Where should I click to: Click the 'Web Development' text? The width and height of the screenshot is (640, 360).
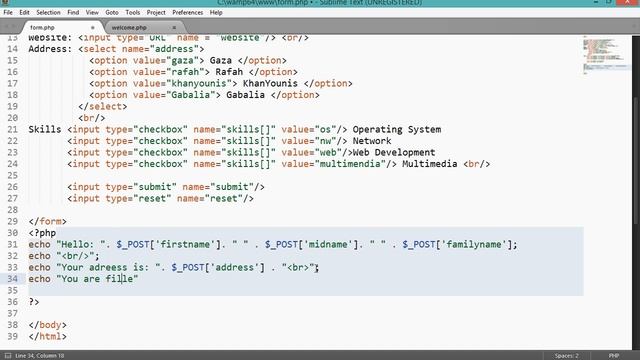(x=394, y=152)
